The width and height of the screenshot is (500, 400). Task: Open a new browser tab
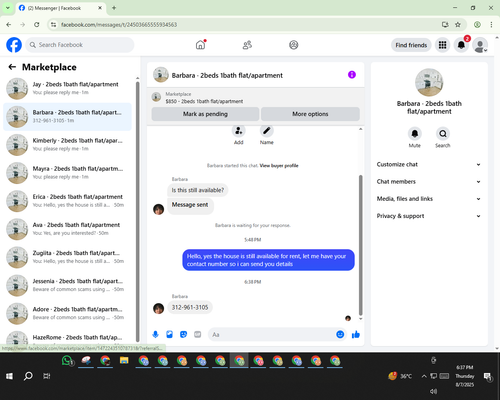[x=114, y=8]
